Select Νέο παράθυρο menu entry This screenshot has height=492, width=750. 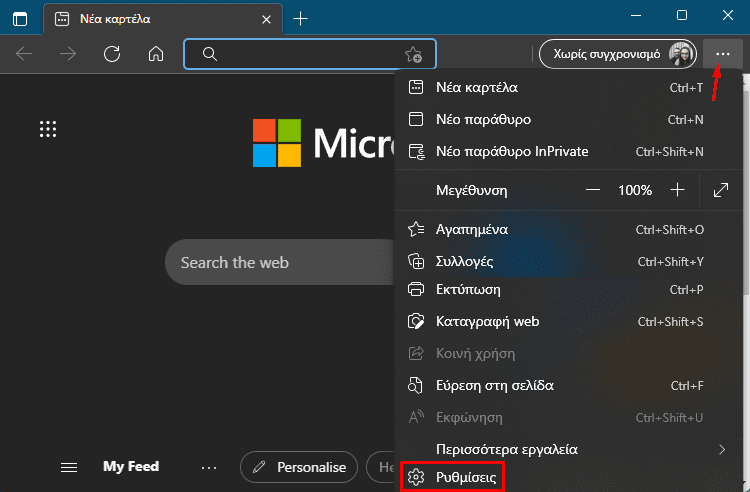pyautogui.click(x=568, y=119)
